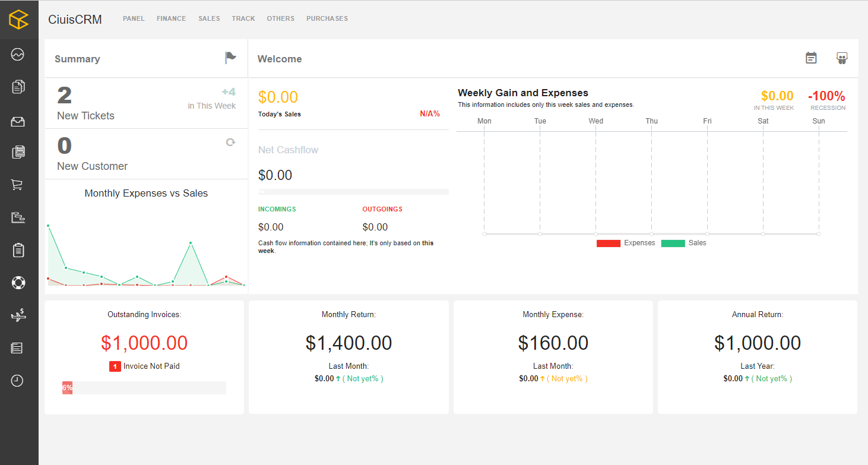
Task: Open the newspaper report icon in sidebar
Action: [x=18, y=348]
